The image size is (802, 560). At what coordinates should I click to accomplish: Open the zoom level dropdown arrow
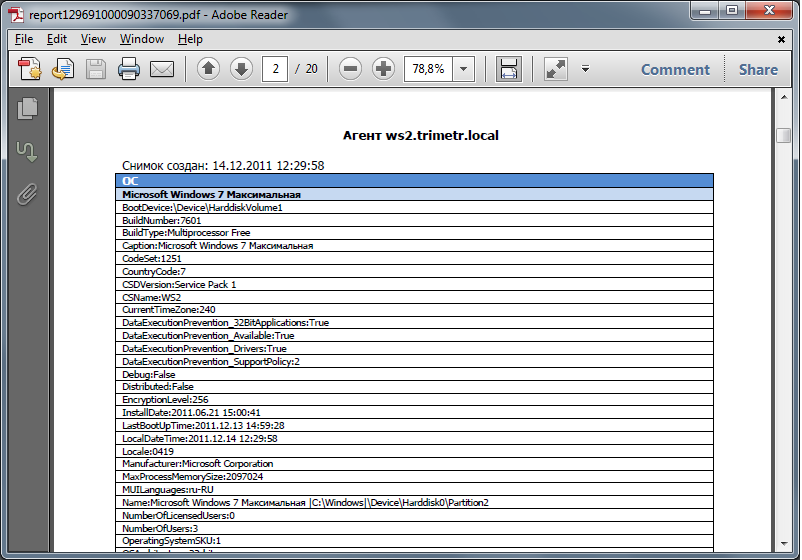coord(463,69)
